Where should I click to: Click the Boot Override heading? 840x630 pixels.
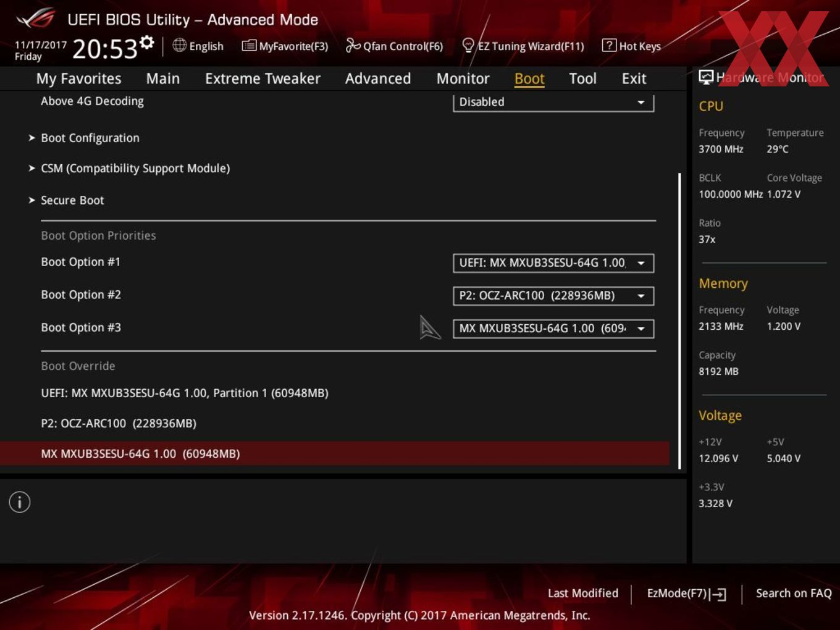78,366
